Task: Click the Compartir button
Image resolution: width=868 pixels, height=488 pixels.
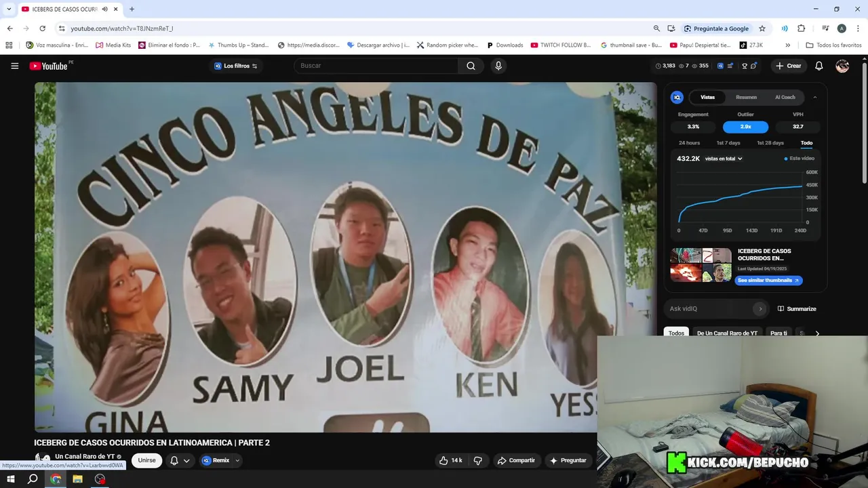Action: point(516,460)
